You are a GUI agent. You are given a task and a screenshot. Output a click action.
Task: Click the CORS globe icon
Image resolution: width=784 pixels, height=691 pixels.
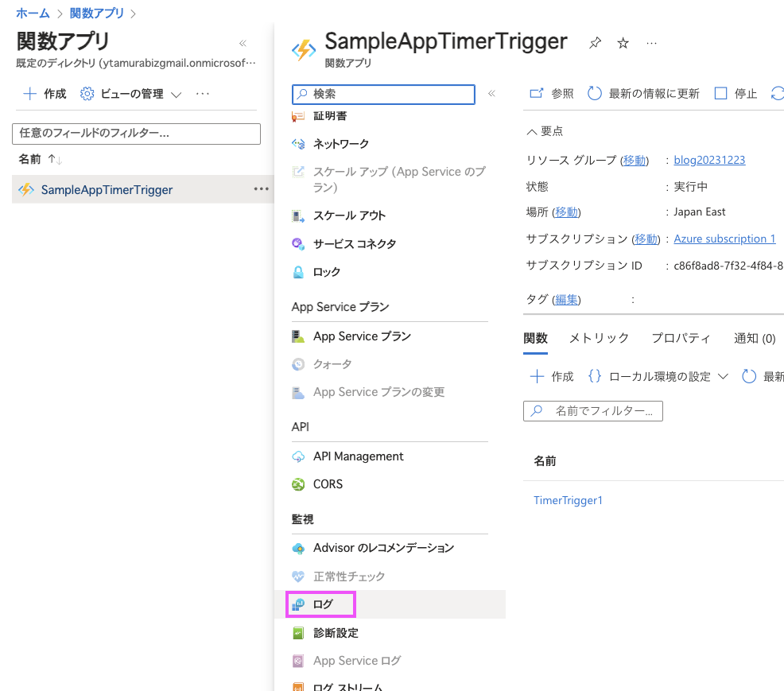pyautogui.click(x=298, y=484)
